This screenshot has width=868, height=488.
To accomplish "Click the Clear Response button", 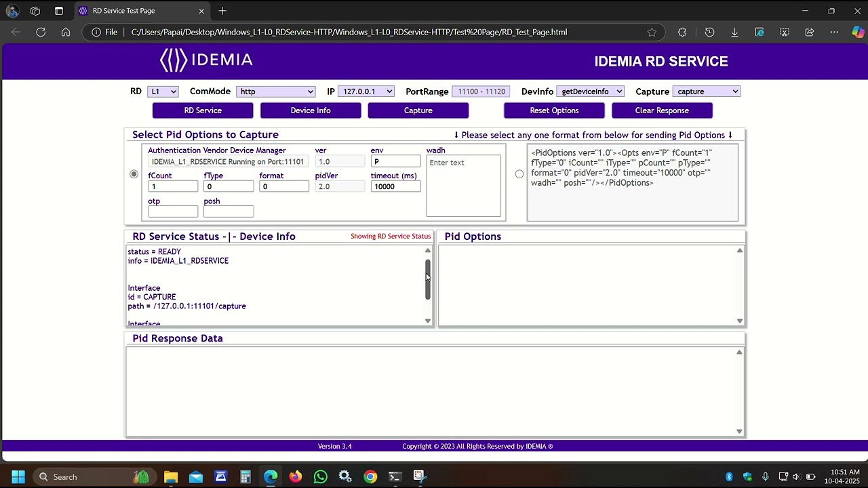I will 662,110.
